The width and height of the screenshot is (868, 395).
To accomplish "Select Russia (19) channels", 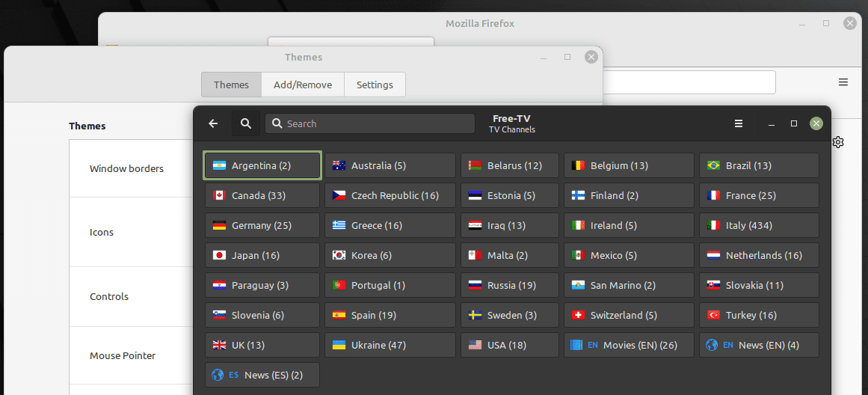I will (x=510, y=285).
